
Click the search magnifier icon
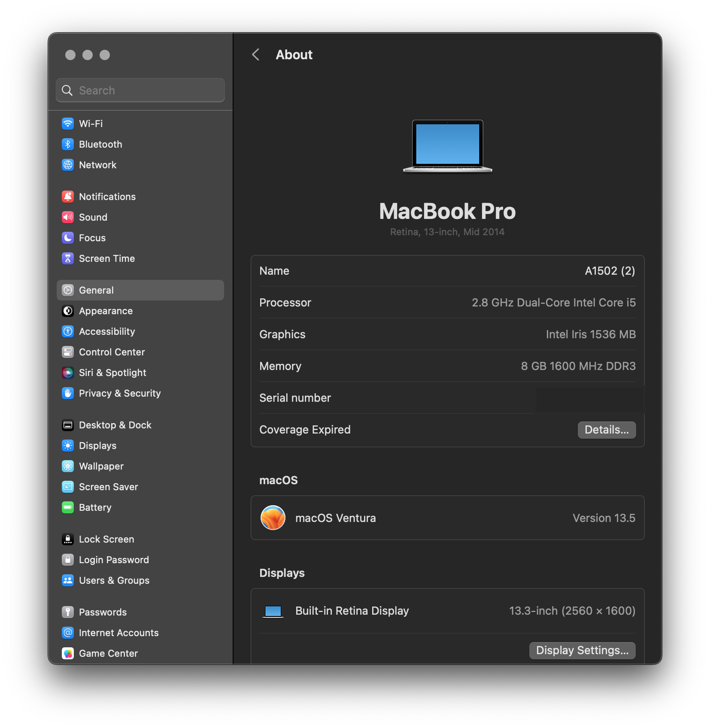67,90
